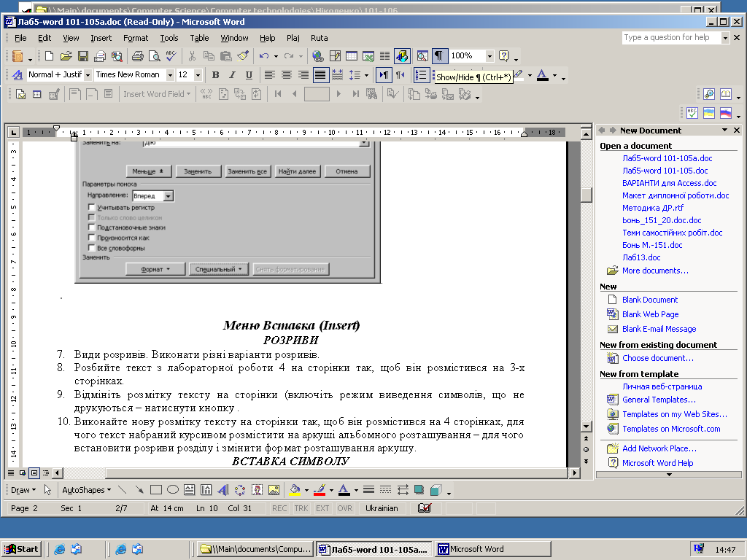Viewport: 747px width, 560px height.
Task: Create a new blank document from toolbar
Action: [49, 56]
